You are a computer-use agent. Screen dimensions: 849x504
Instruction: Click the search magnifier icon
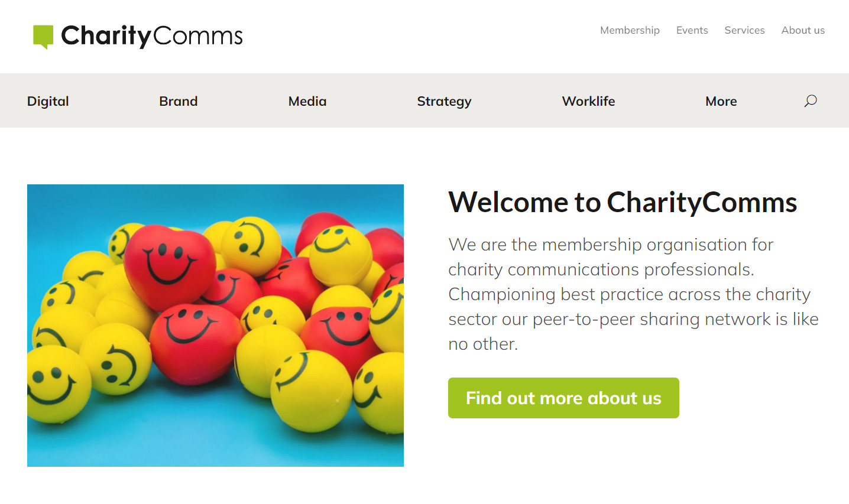click(810, 101)
